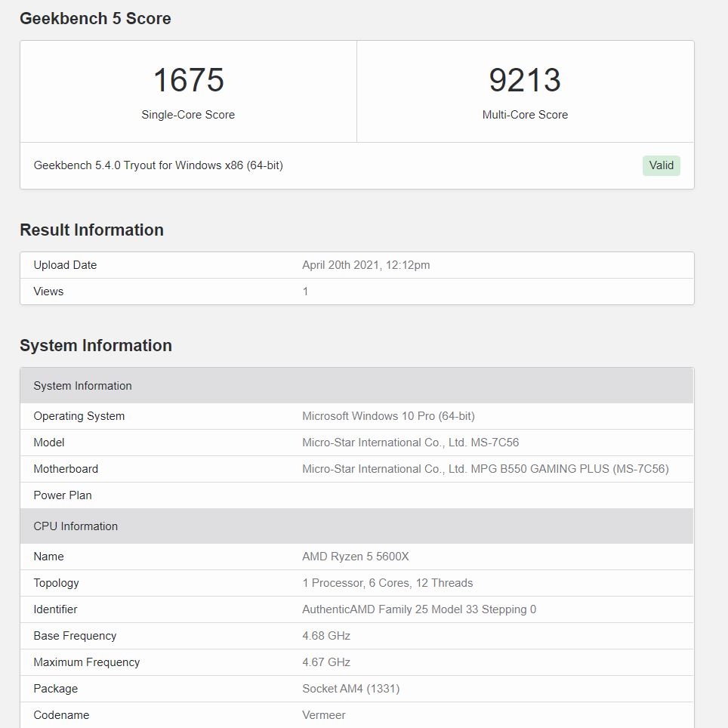The image size is (728, 728).
Task: Click the MPG B550 GAMING PLUS motherboard value
Action: [485, 469]
